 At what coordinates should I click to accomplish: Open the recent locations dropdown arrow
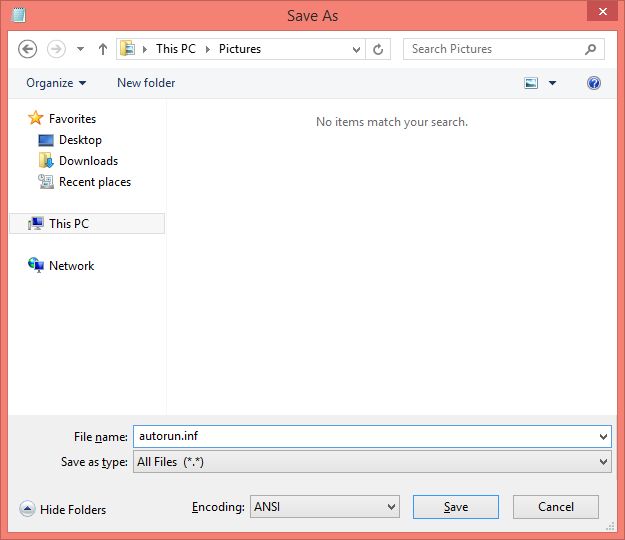(80, 49)
